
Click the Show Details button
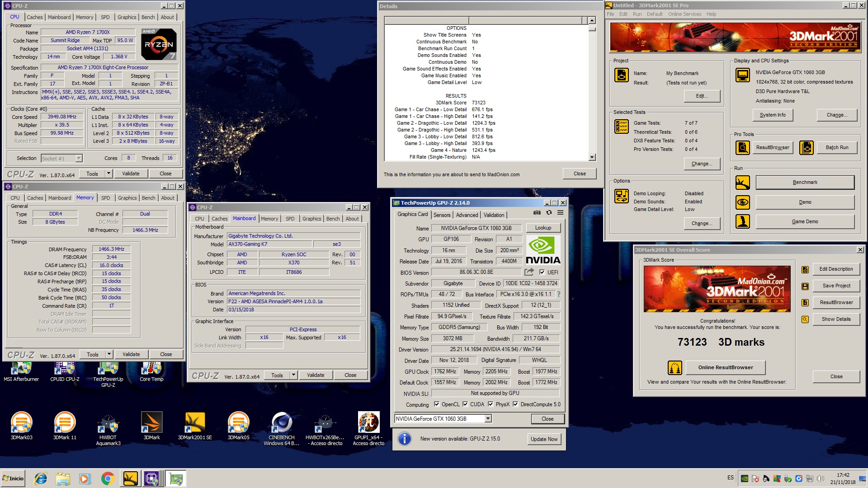point(836,319)
